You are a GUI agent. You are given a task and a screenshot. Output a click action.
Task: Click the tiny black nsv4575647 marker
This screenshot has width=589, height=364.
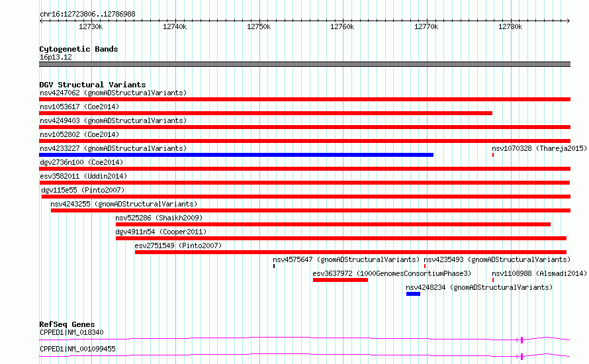(274, 266)
